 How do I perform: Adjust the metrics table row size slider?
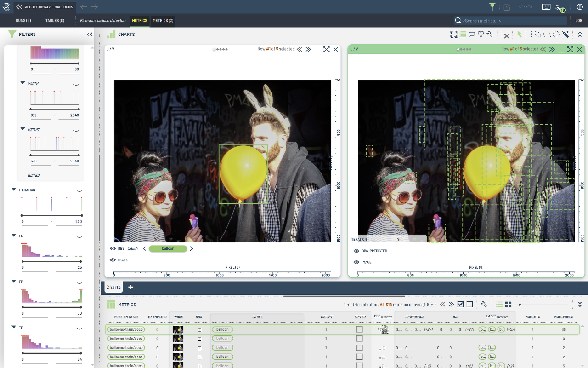(x=520, y=305)
